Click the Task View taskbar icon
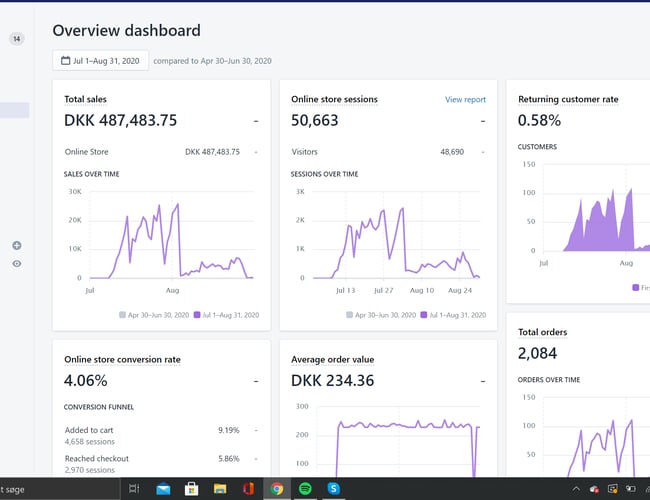Image resolution: width=650 pixels, height=500 pixels. tap(134, 488)
